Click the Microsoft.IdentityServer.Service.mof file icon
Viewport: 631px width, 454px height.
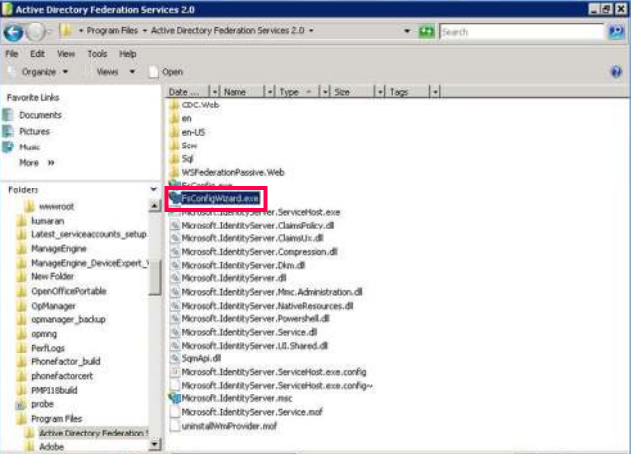175,412
